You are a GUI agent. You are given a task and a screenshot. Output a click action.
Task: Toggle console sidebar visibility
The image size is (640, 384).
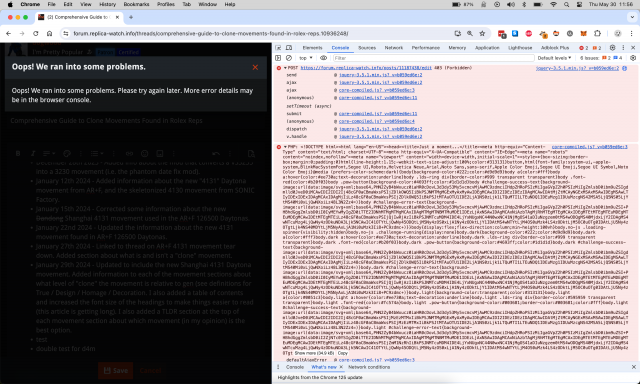pyautogui.click(x=278, y=58)
